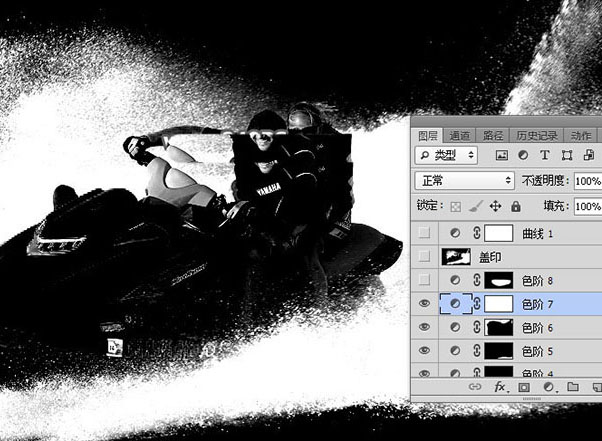Click mask link icon of 色阶 8 layer

coord(477,280)
